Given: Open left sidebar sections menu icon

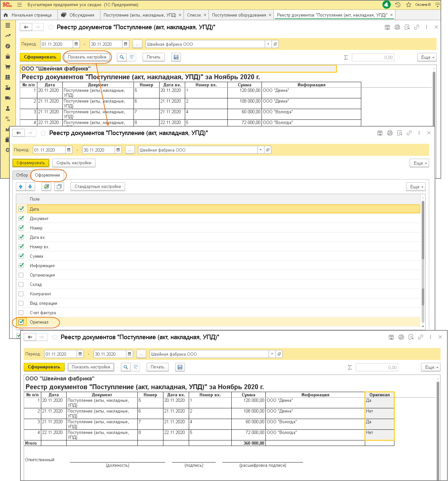Looking at the screenshot, I should tap(8, 25).
